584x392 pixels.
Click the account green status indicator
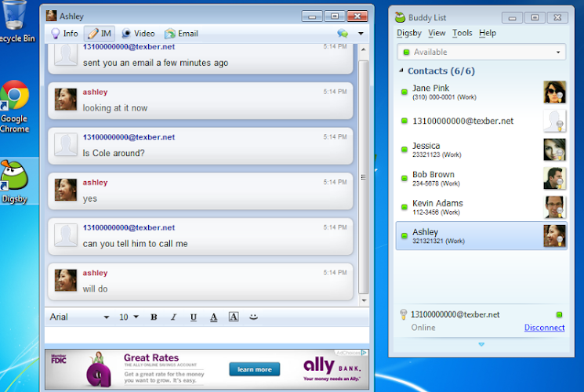[x=559, y=314]
